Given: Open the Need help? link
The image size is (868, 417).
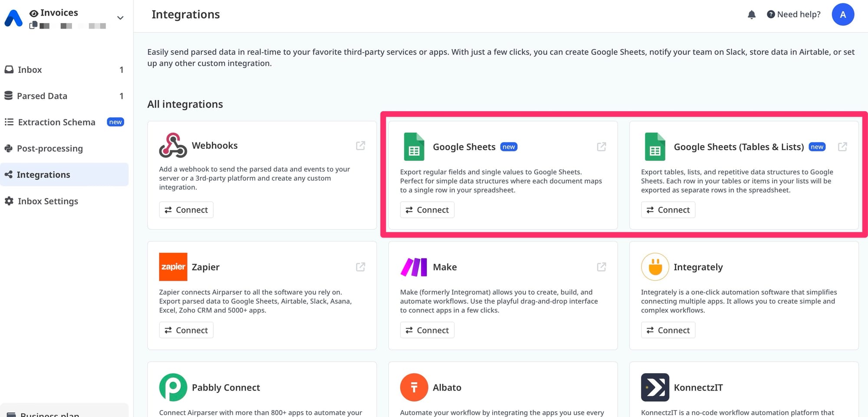Looking at the screenshot, I should (793, 15).
